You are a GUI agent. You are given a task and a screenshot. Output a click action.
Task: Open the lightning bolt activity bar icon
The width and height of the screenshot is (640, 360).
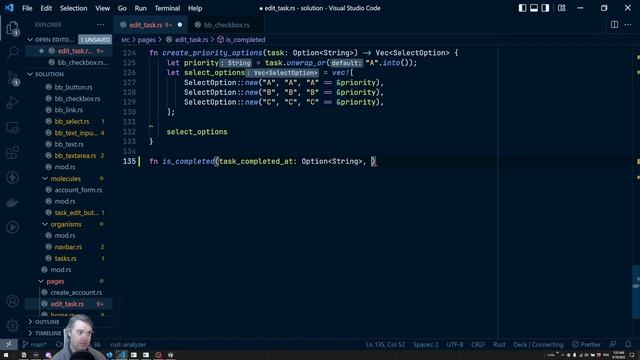(12, 178)
